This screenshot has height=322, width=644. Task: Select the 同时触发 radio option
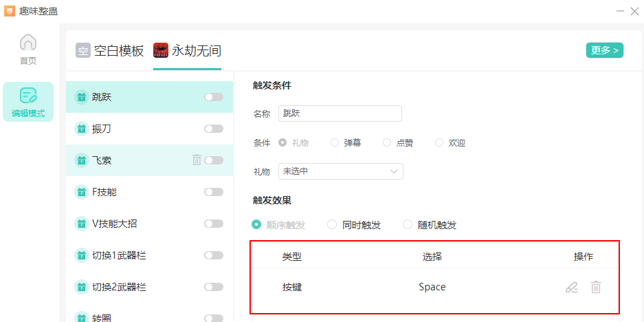click(332, 224)
